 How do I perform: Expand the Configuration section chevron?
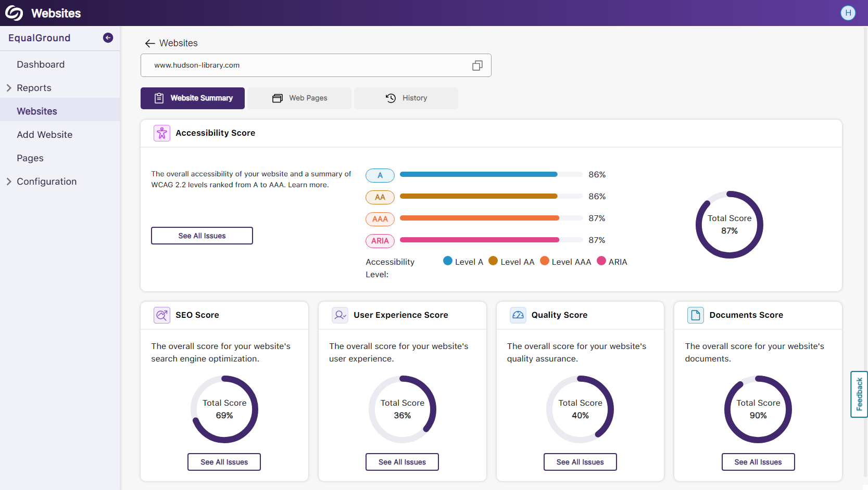point(9,182)
